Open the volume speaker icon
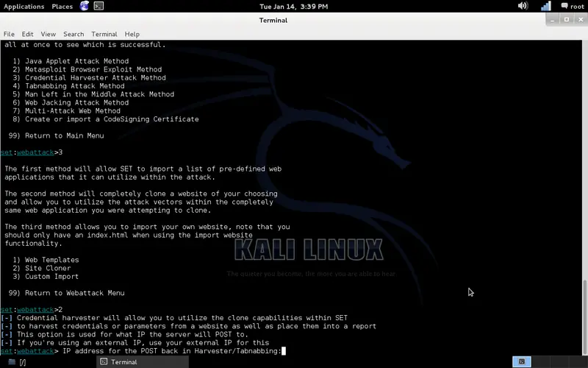The image size is (588, 368). [x=523, y=6]
